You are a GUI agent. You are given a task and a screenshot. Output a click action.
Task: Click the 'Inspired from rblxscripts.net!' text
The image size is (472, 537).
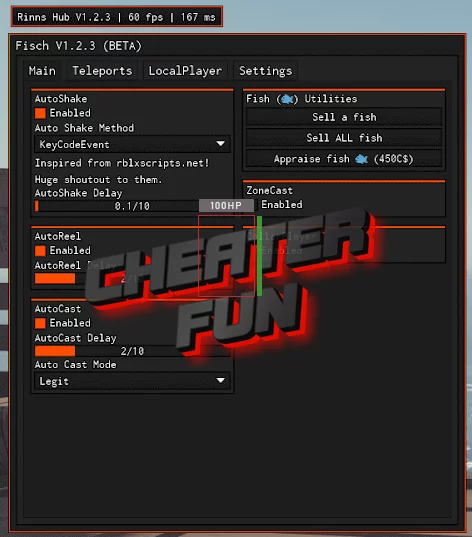point(122,163)
